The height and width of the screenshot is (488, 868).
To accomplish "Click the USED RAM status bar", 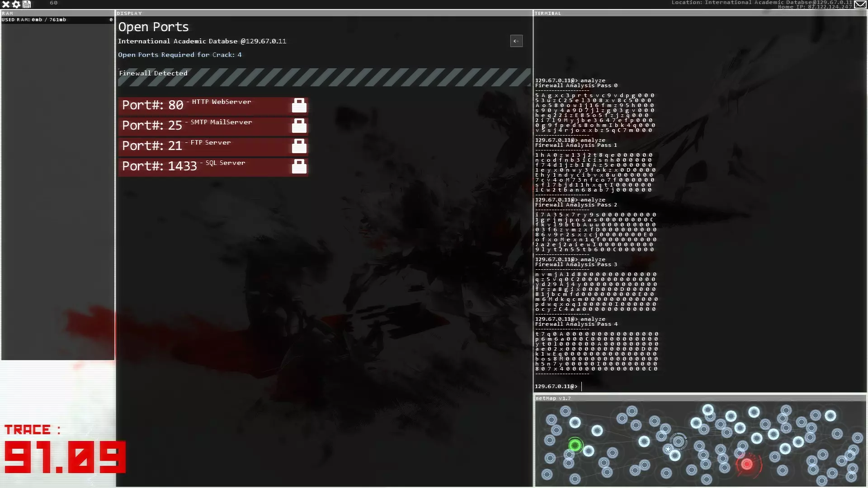I will 57,20.
